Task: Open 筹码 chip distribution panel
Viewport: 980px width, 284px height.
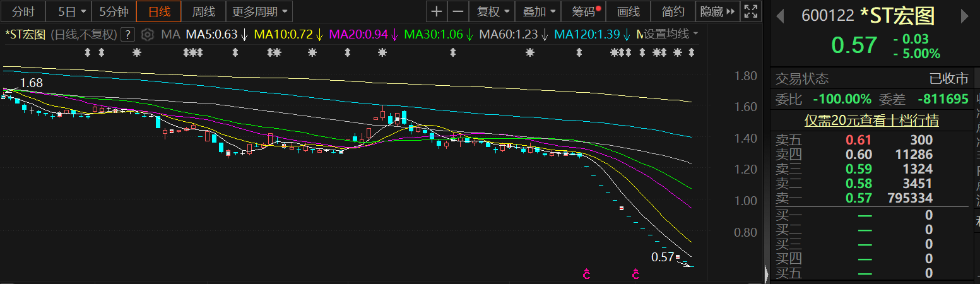Action: pyautogui.click(x=585, y=11)
